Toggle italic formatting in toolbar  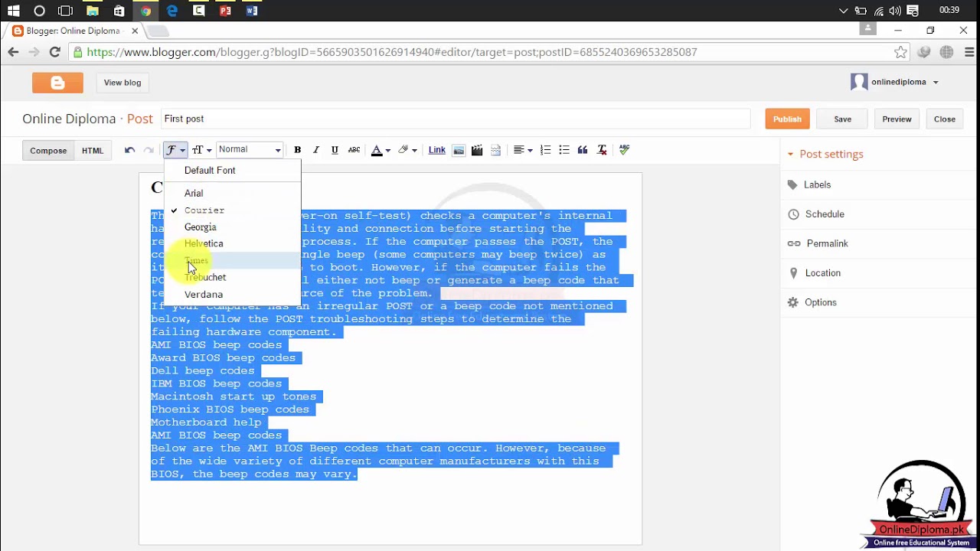(315, 150)
